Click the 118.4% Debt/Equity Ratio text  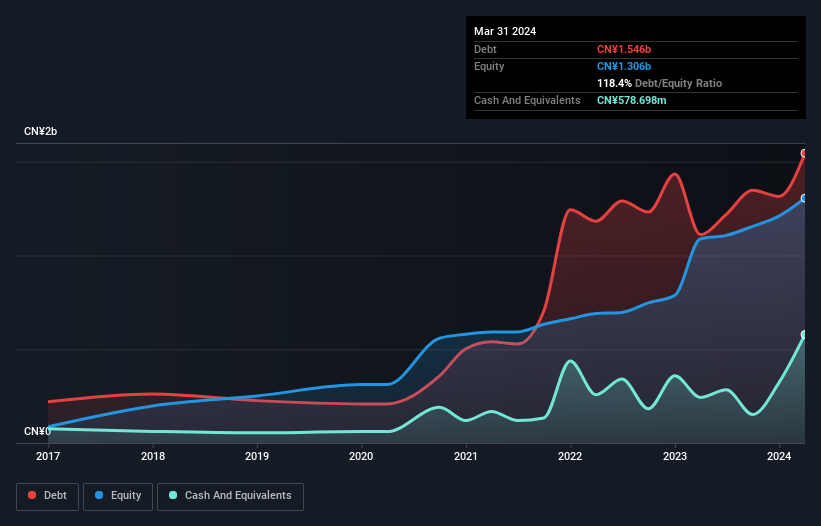pos(659,83)
